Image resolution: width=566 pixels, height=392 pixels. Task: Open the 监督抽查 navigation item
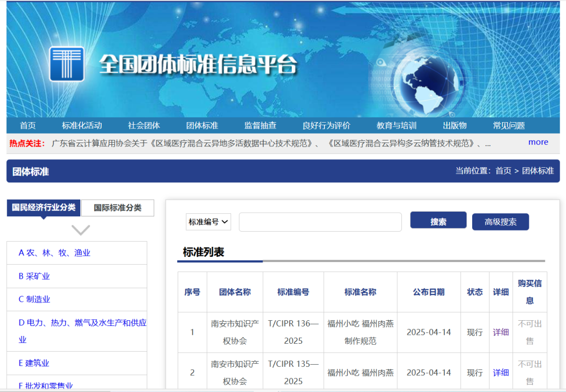[x=260, y=125]
